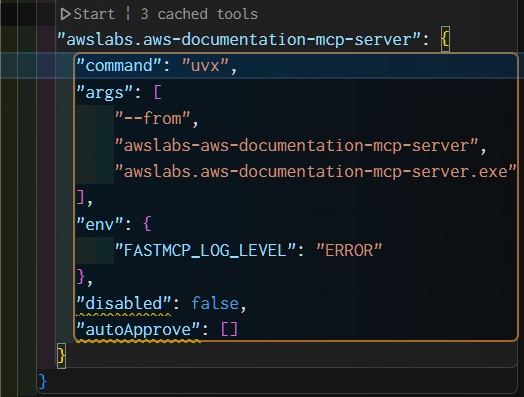Select the "uvx" command value
Image resolution: width=524 pixels, height=397 pixels.
pyautogui.click(x=205, y=65)
